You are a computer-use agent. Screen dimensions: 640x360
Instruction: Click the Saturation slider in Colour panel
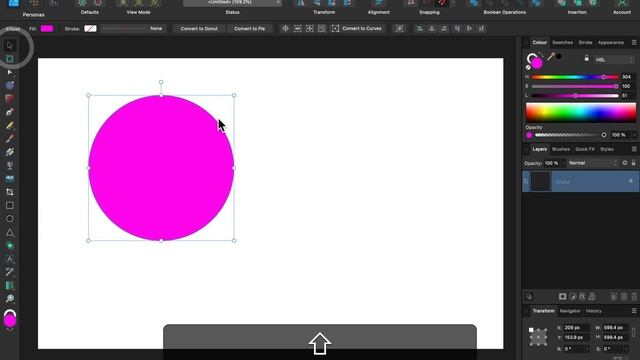tap(575, 86)
